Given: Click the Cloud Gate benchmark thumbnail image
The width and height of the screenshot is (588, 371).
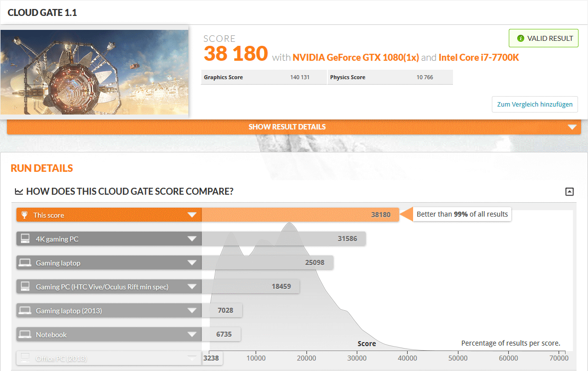Looking at the screenshot, I should coord(95,72).
